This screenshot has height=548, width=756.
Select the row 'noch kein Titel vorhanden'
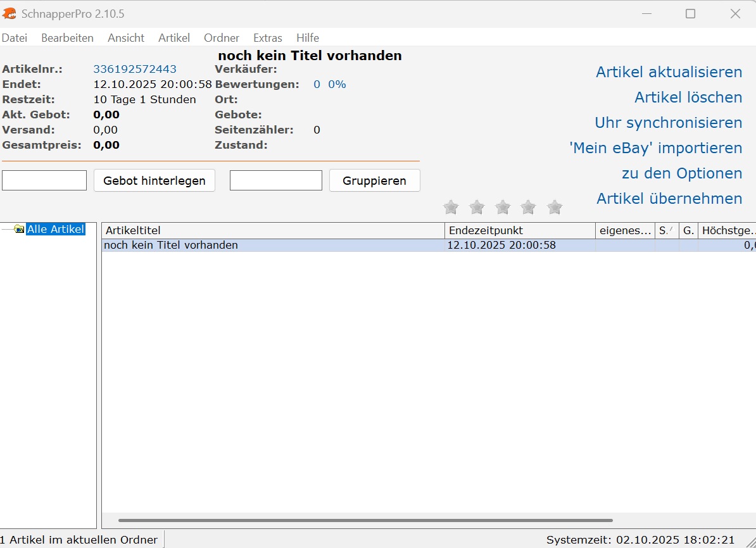click(x=272, y=246)
